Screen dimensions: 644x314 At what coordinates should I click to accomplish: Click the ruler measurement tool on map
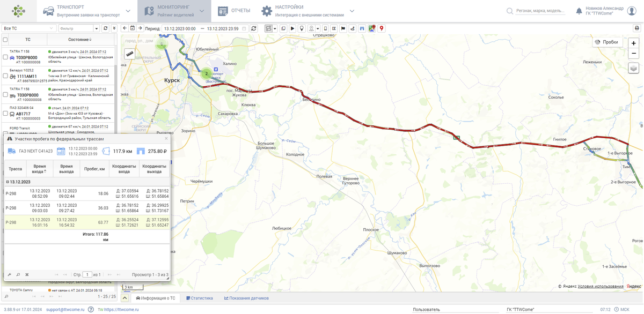[x=129, y=54]
